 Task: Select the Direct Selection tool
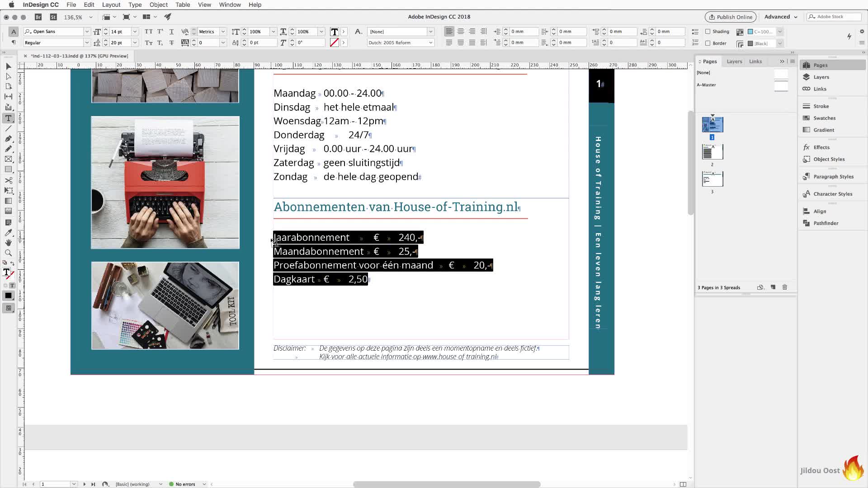[x=8, y=76]
